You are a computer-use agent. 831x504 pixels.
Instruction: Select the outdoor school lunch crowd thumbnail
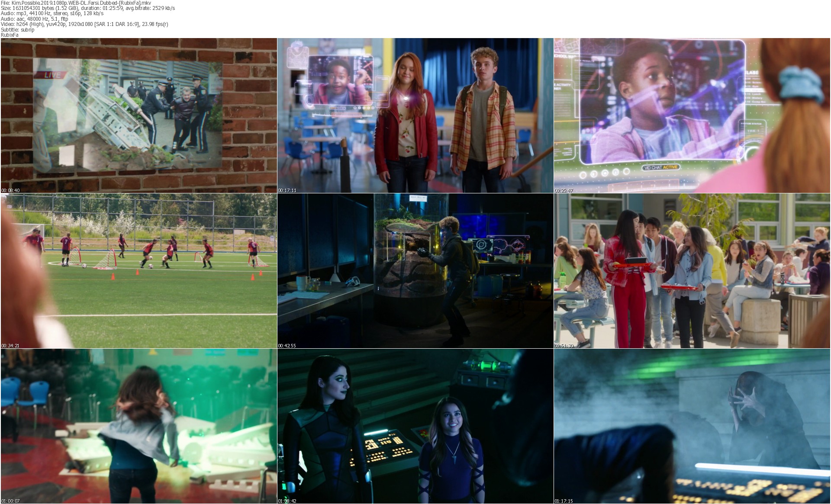(692, 271)
